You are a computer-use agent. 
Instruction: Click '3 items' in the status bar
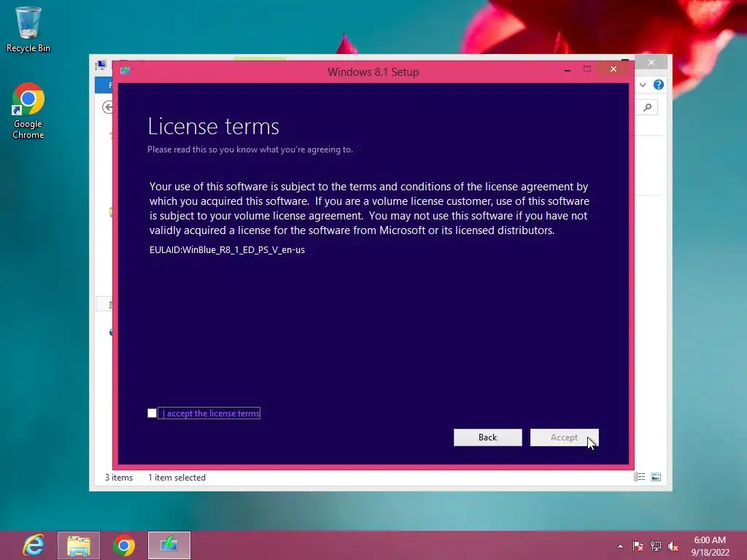click(x=119, y=478)
